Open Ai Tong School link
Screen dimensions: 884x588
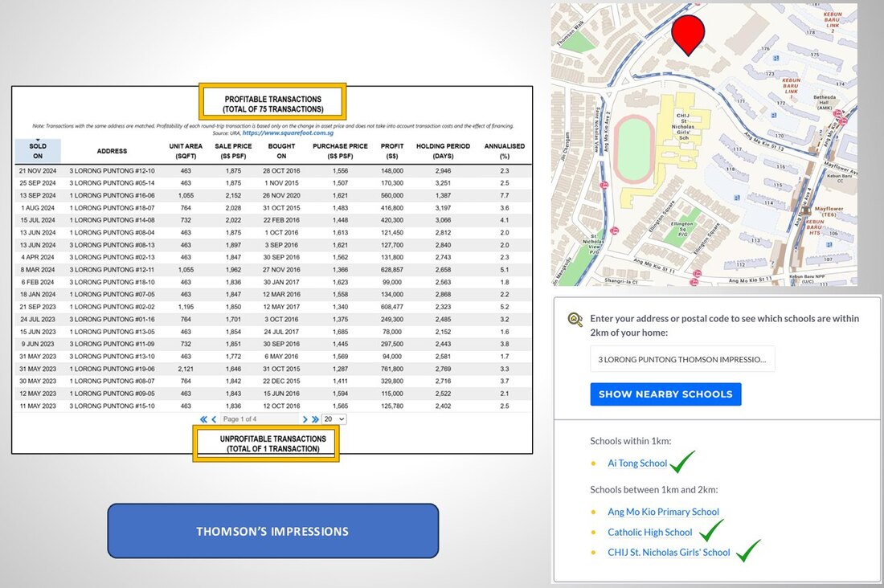(x=637, y=463)
